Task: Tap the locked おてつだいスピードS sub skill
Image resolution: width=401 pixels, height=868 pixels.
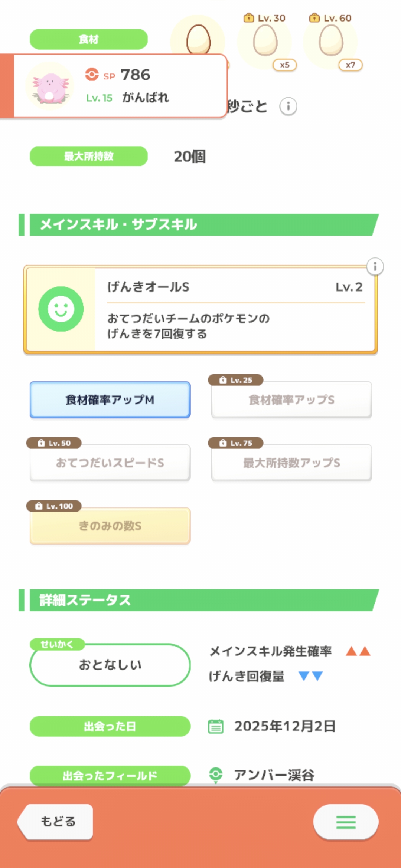Action: (x=110, y=463)
